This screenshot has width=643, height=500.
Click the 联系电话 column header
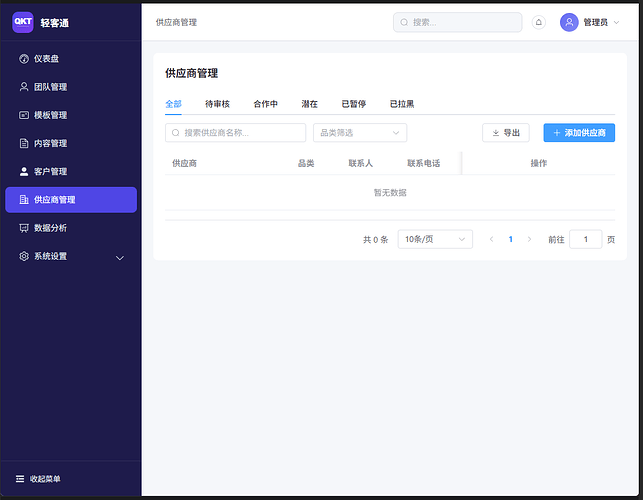424,163
